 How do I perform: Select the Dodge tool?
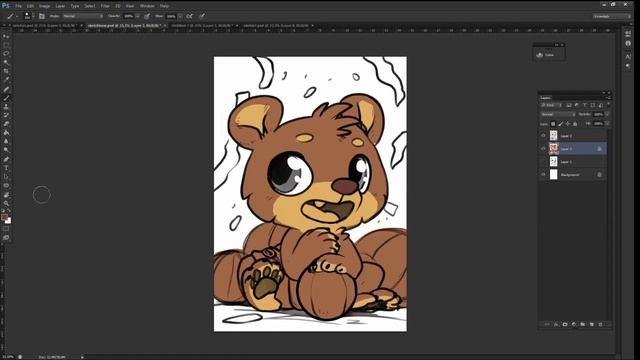(x=6, y=150)
